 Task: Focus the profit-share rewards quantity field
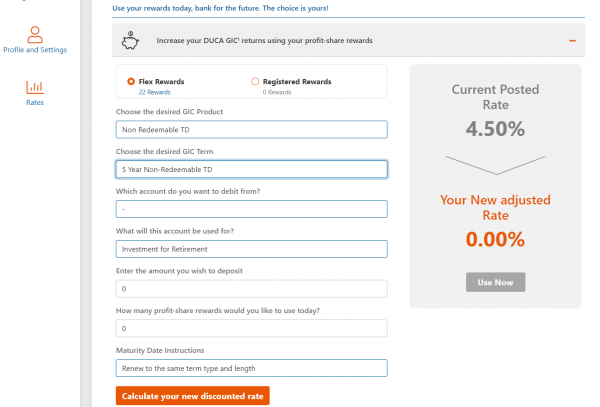(251, 328)
